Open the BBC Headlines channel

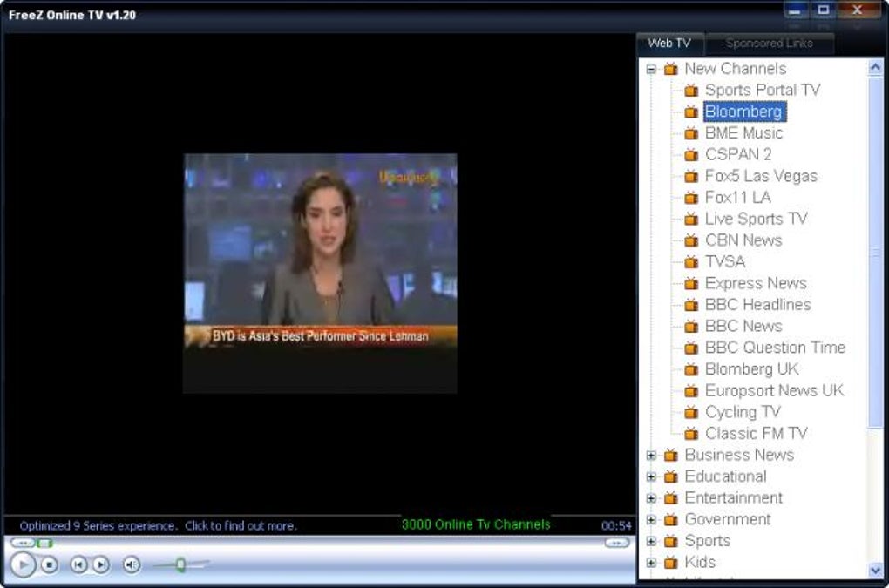(x=758, y=306)
